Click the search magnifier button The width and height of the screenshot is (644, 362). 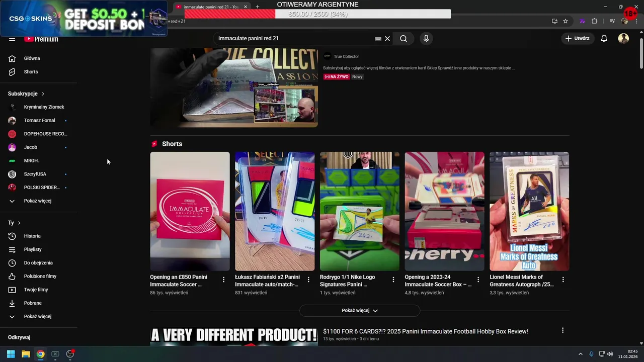[404, 38]
